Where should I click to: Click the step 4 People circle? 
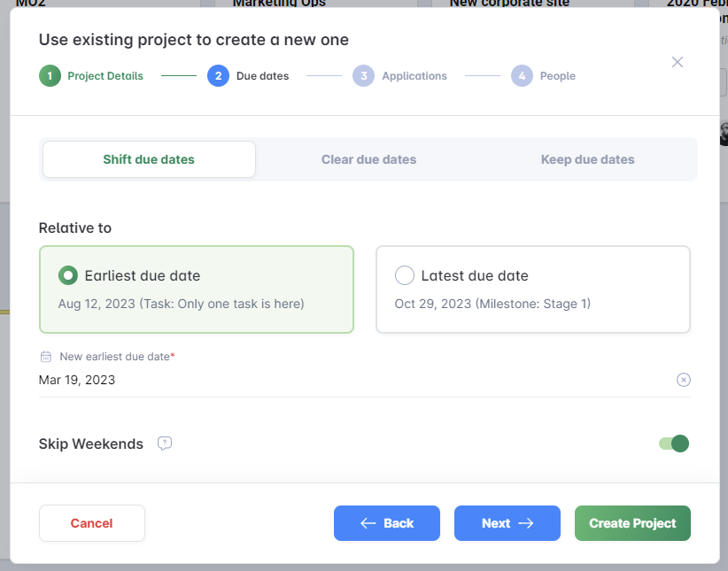(x=522, y=76)
